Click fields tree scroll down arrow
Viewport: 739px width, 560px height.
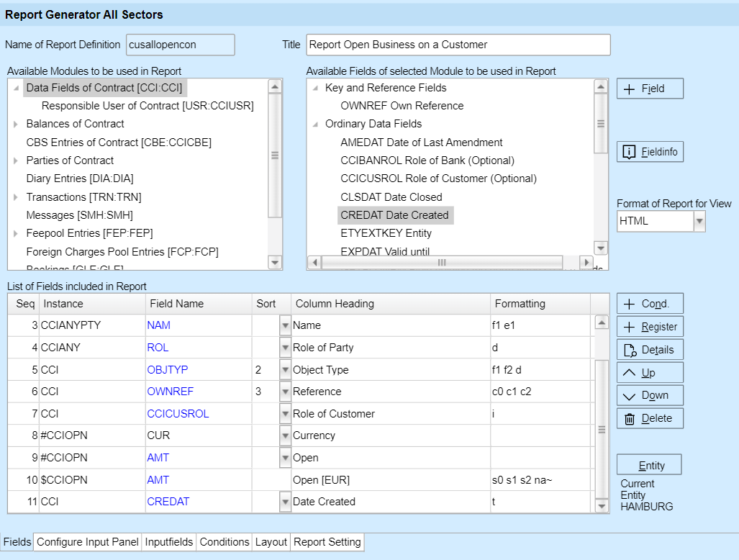point(600,248)
